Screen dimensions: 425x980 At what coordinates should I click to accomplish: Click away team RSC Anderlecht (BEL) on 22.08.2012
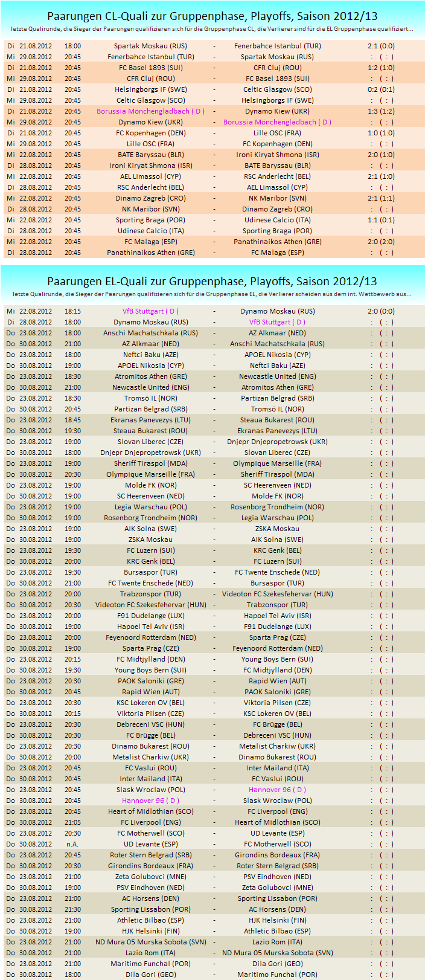pyautogui.click(x=277, y=176)
